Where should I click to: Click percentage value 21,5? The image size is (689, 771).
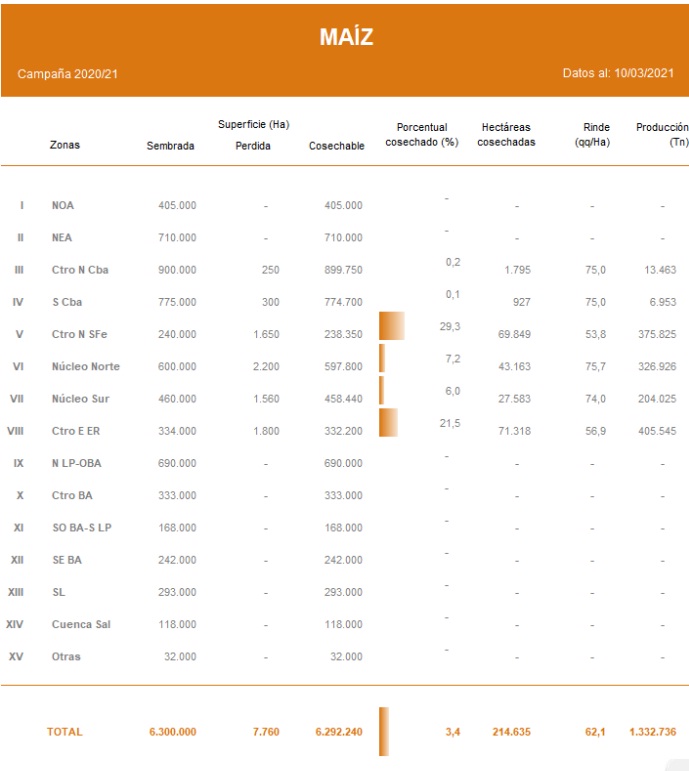450,423
